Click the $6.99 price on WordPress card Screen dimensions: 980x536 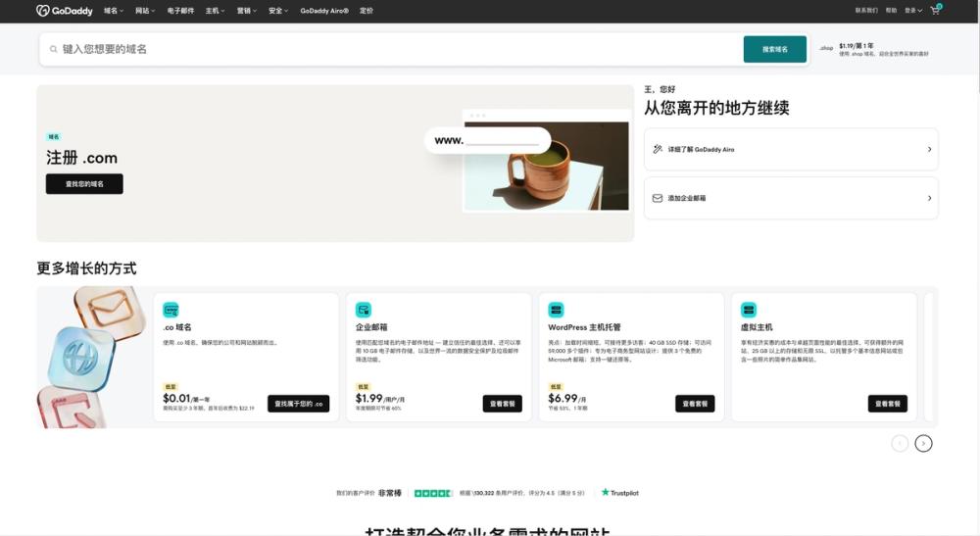[563, 399]
